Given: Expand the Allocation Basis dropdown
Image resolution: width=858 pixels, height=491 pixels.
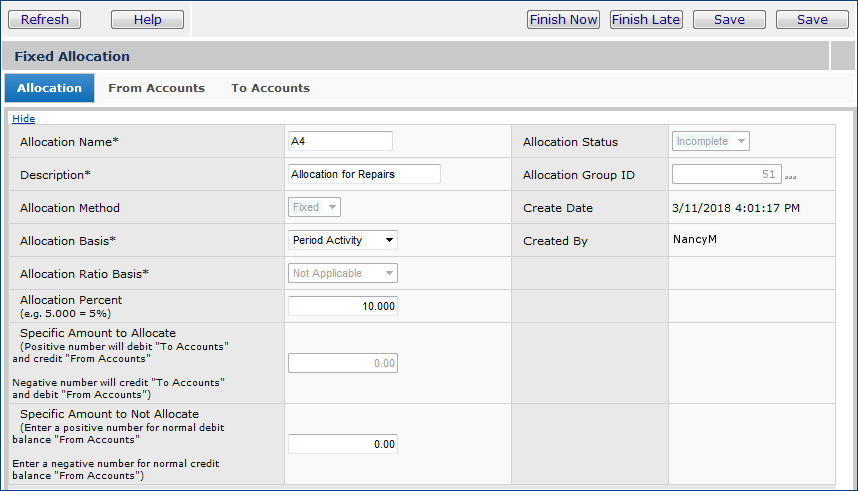Looking at the screenshot, I should (x=342, y=240).
